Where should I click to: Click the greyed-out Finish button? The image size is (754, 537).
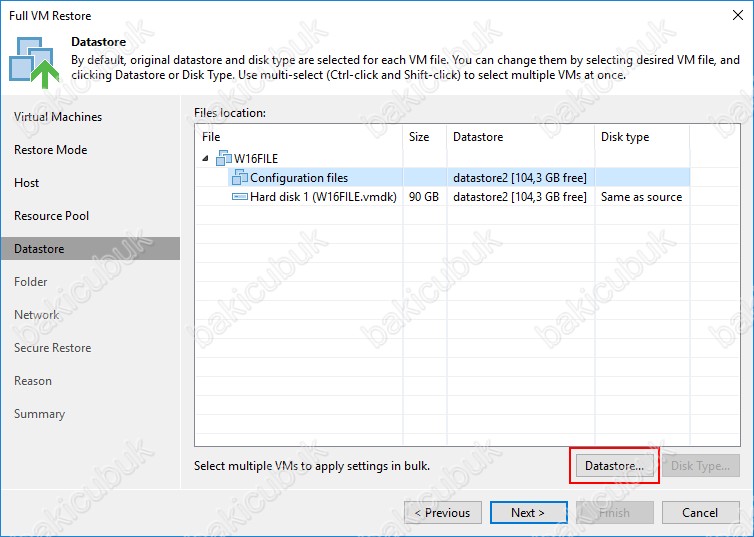click(x=615, y=512)
